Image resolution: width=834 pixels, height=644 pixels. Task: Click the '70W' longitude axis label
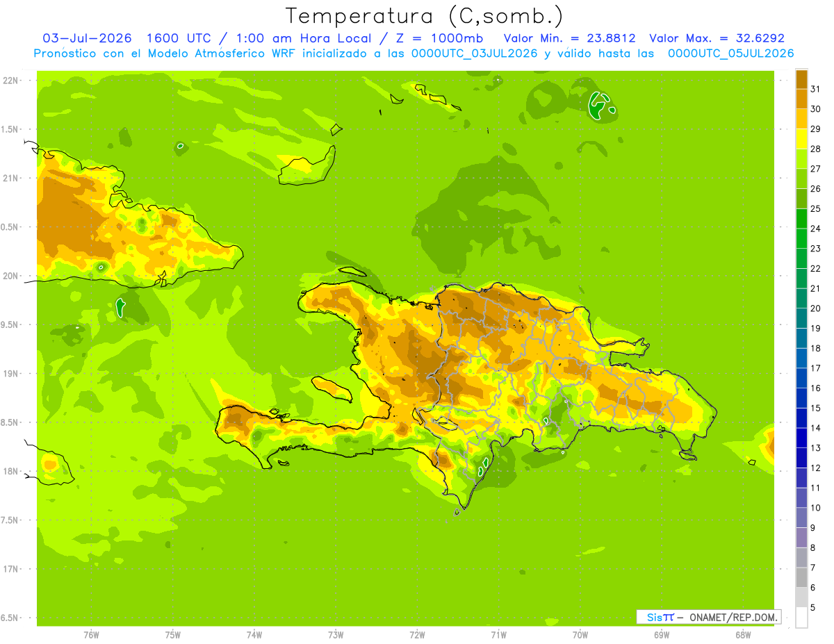[580, 635]
